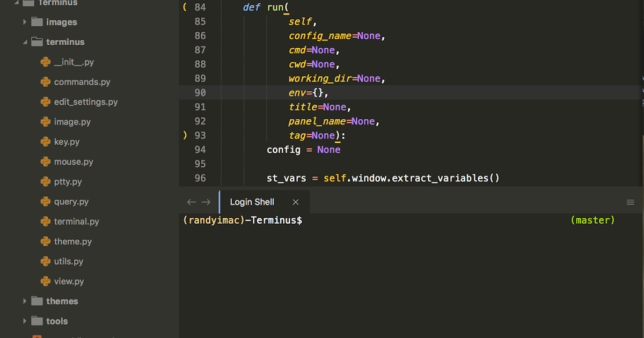Click the Python icon beside key.py
The height and width of the screenshot is (338, 644).
pyautogui.click(x=46, y=142)
